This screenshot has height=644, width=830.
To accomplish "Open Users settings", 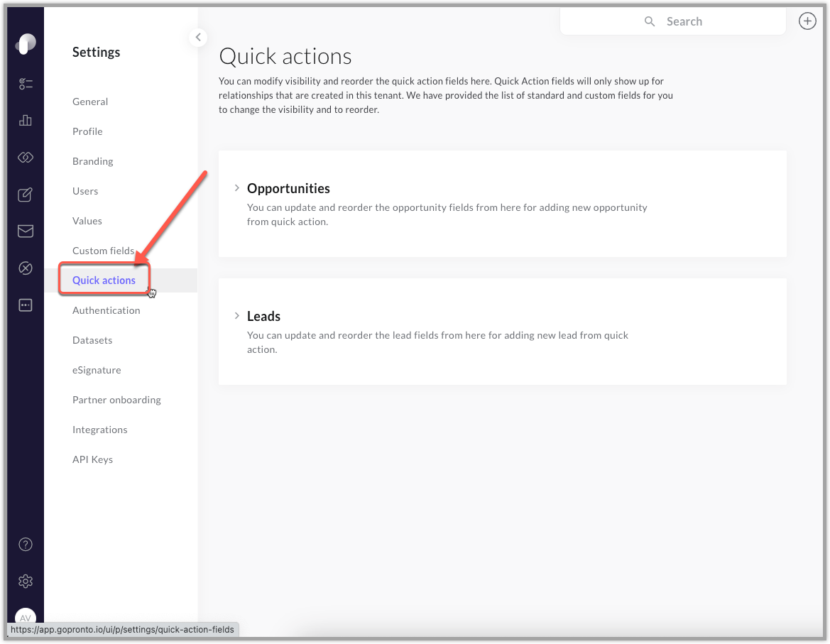I will (x=85, y=191).
